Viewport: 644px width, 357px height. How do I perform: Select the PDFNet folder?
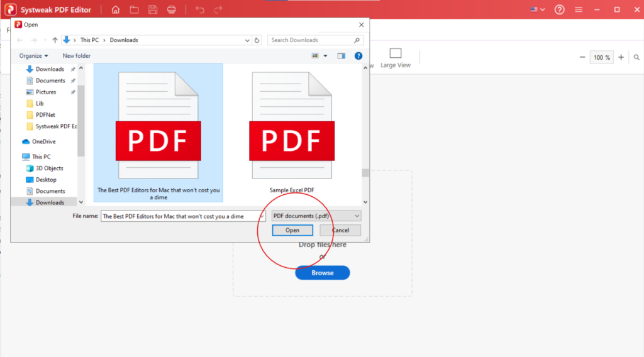point(45,115)
